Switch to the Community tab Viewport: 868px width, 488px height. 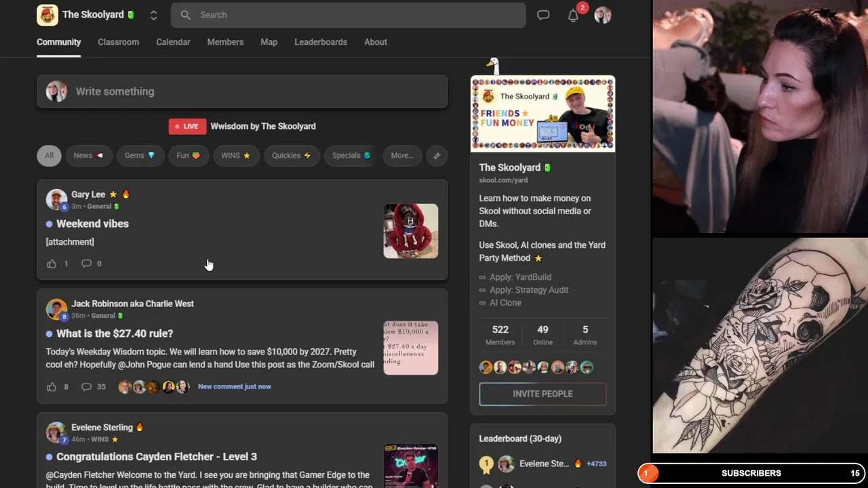point(59,42)
